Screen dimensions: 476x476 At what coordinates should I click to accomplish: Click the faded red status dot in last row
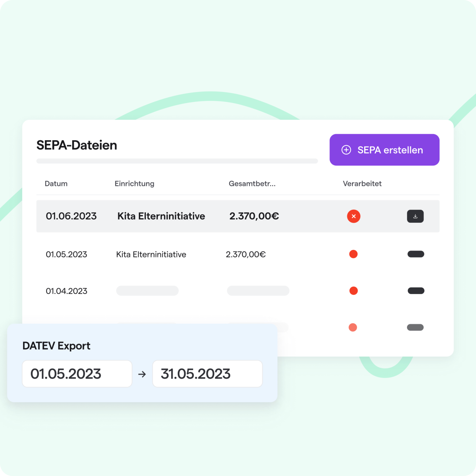[353, 327]
